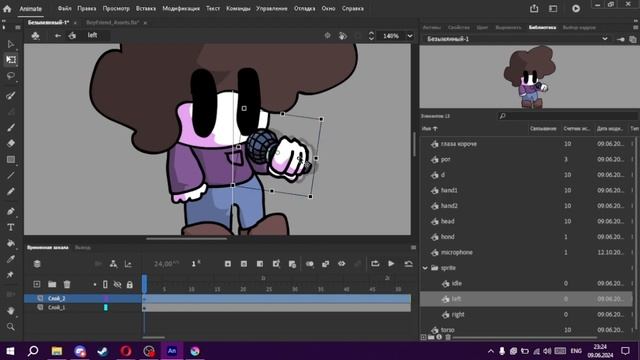Click the Test Movie play button in title bar
The width and height of the screenshot is (640, 360).
coord(576,9)
